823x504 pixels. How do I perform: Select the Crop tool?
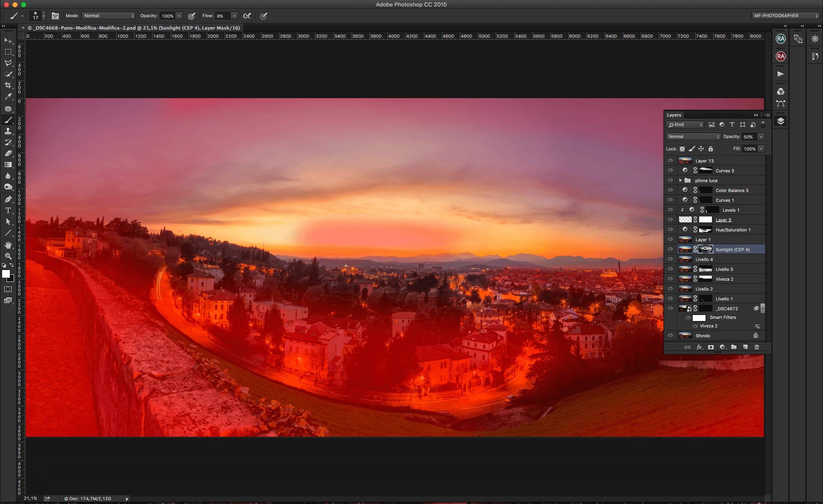point(8,85)
